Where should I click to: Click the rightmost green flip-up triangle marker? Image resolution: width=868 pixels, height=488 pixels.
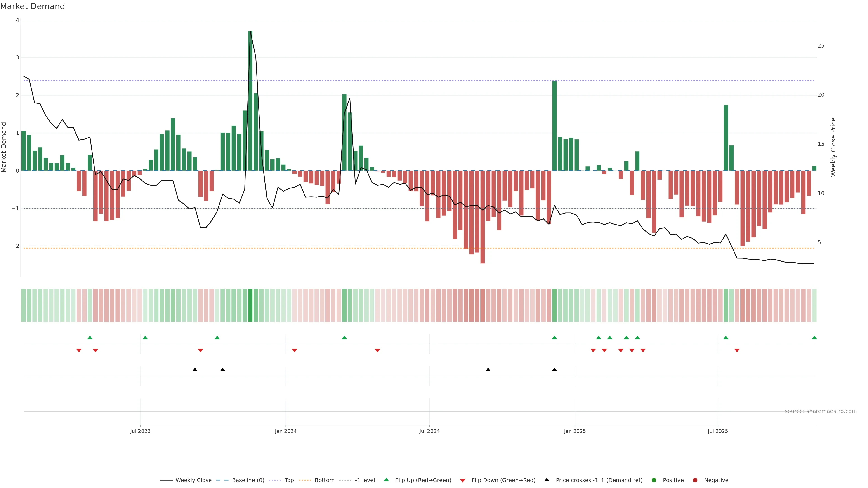814,338
